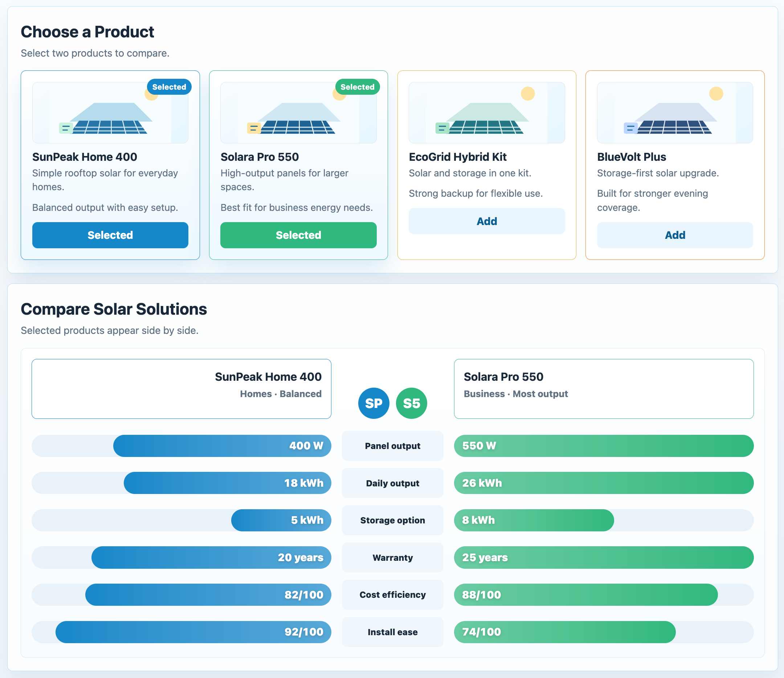Click the Install ease row label

392,632
